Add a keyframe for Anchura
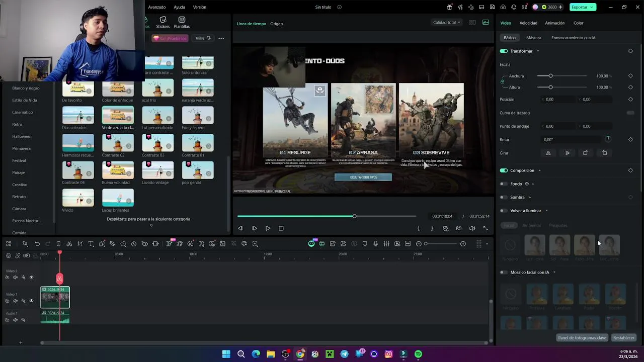The width and height of the screenshot is (644, 362). (x=630, y=76)
